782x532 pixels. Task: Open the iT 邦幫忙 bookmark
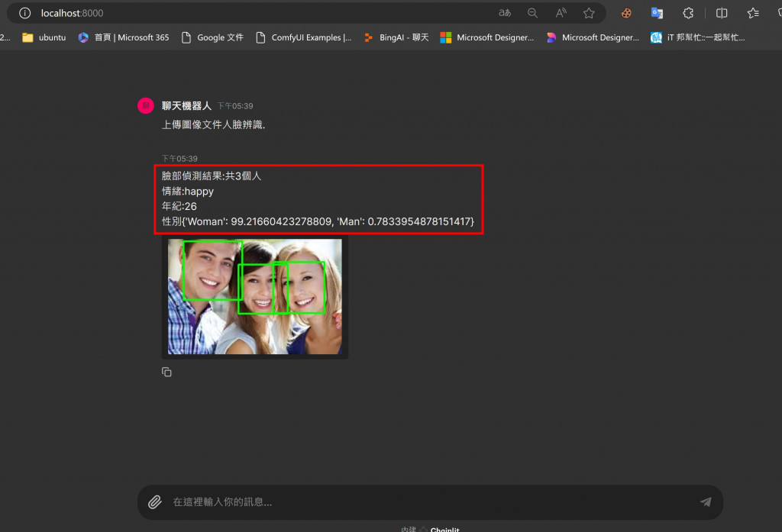point(698,37)
